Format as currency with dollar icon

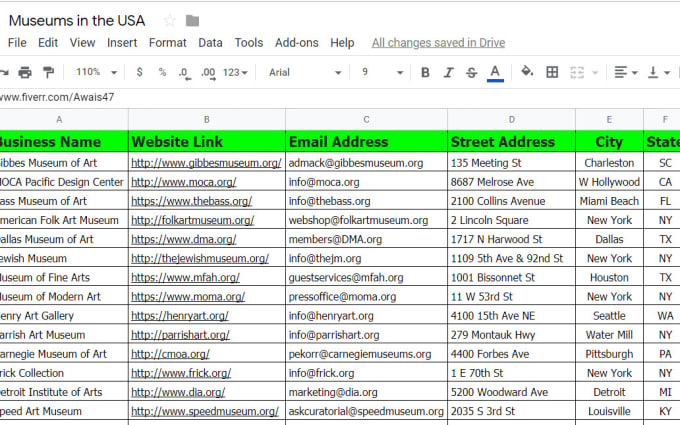[x=139, y=72]
